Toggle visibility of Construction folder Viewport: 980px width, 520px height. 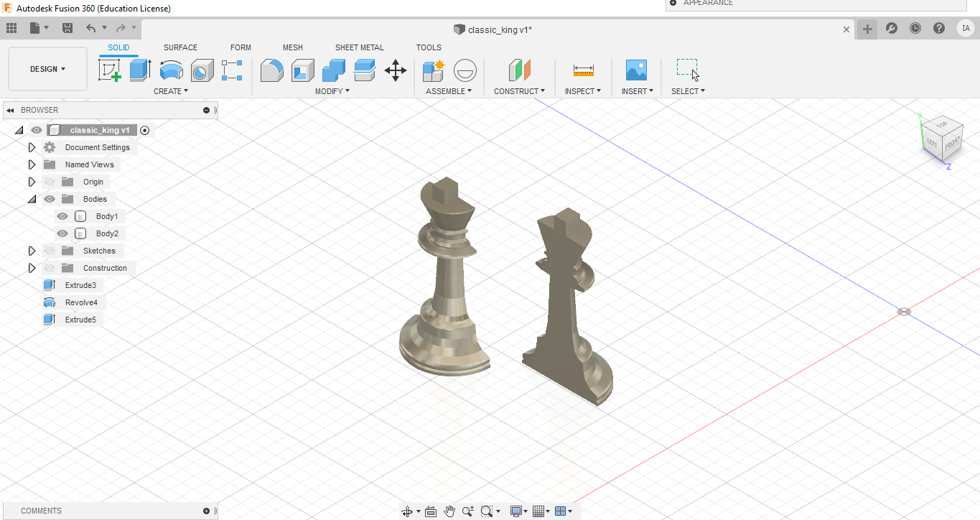[x=50, y=268]
